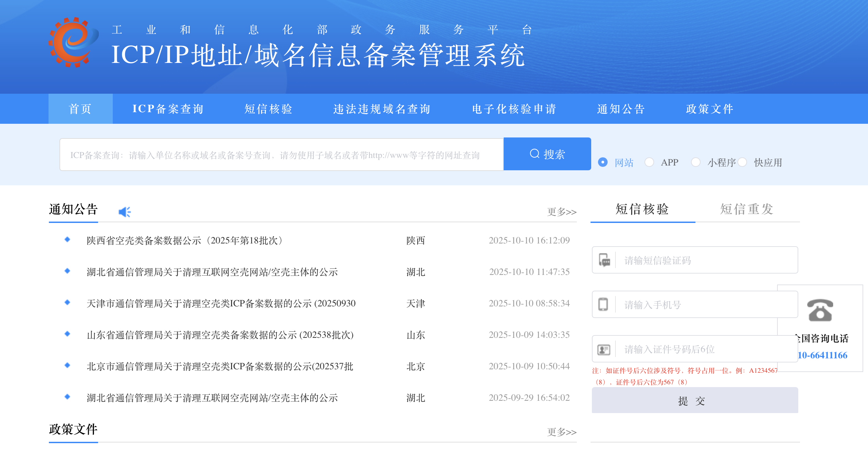Click the mobile phone icon in form
Image resolution: width=868 pixels, height=450 pixels.
603,304
